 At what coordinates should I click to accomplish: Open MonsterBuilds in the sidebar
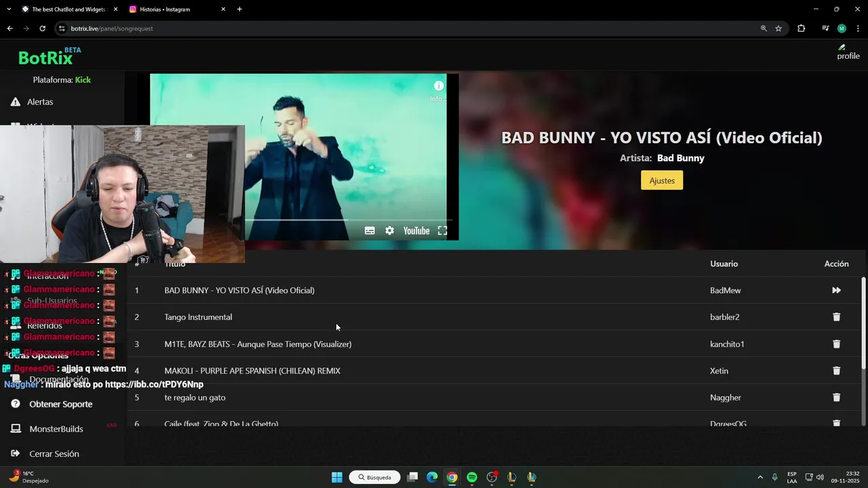click(56, 429)
